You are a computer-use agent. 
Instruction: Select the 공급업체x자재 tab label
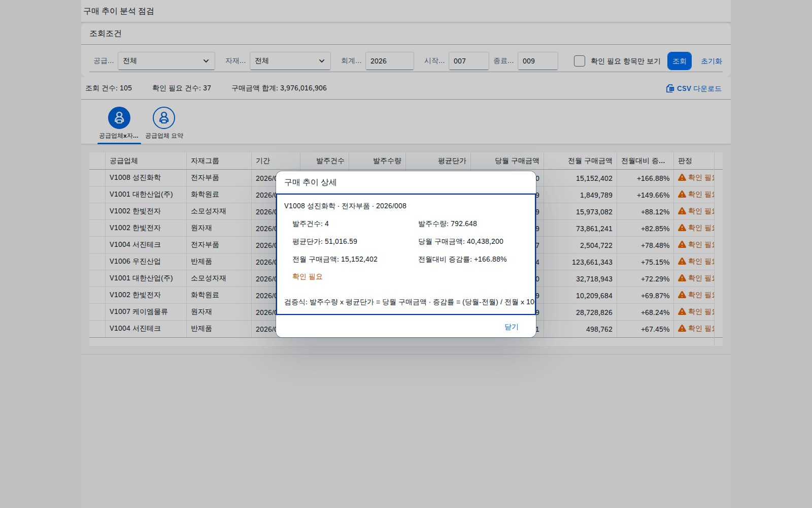pos(119,136)
